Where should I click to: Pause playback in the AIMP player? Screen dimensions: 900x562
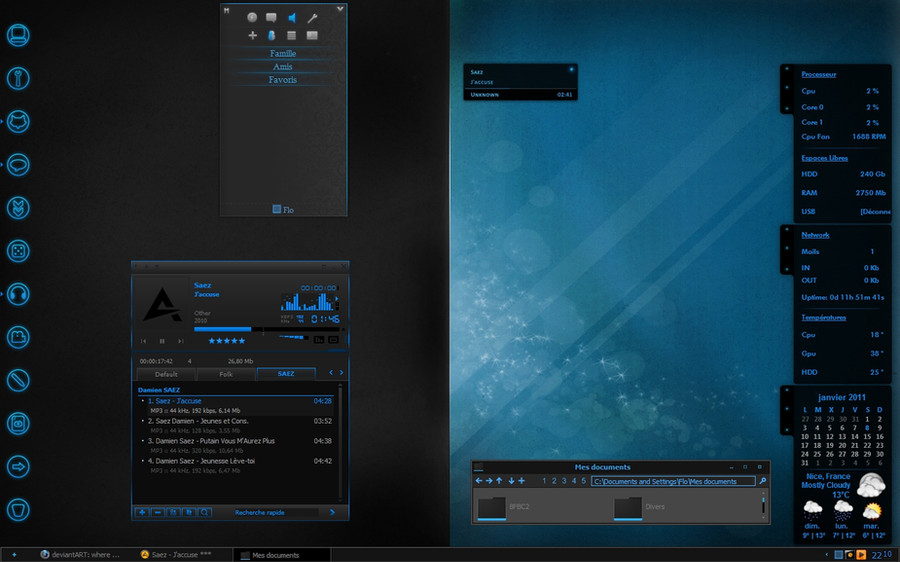pos(162,341)
